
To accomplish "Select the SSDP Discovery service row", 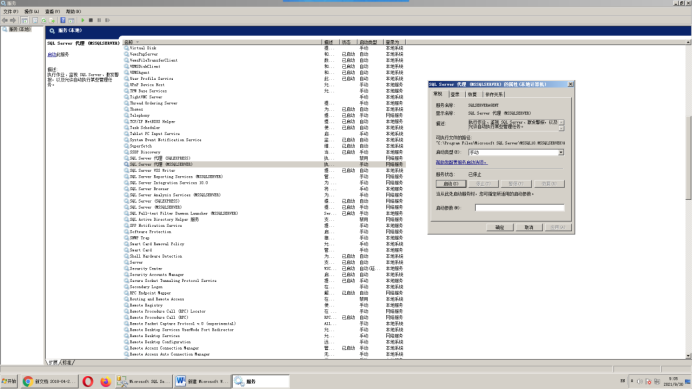I will click(264, 152).
